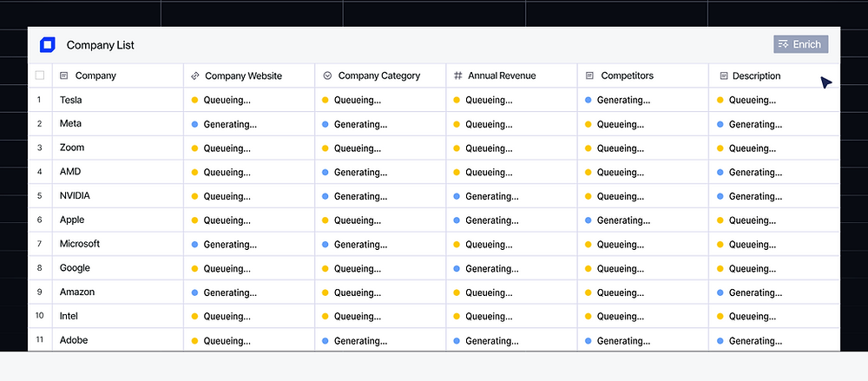Select the Adobe company cell
Viewport: 868px width, 381px height.
pyautogui.click(x=118, y=339)
